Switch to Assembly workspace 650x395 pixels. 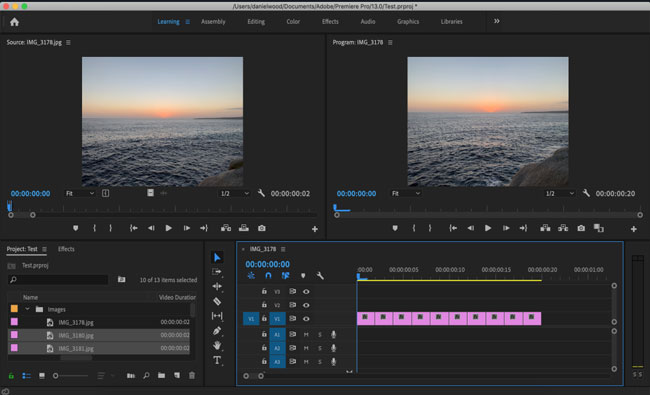pos(213,22)
